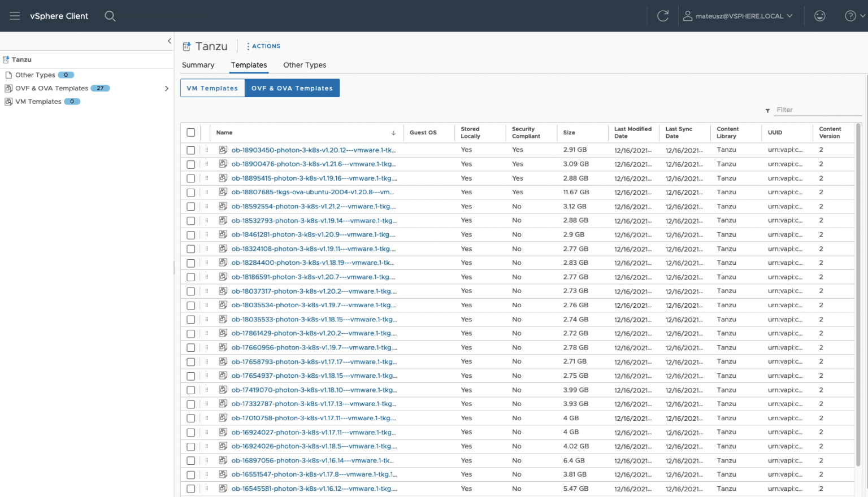Expand the OVF & OVA Templates tree chevron
This screenshot has height=497, width=868.
pos(167,88)
